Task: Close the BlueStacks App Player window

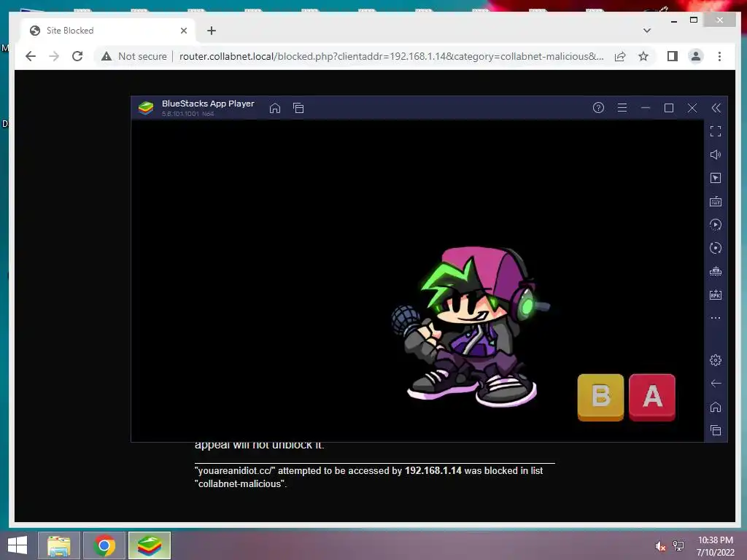Action: click(692, 108)
